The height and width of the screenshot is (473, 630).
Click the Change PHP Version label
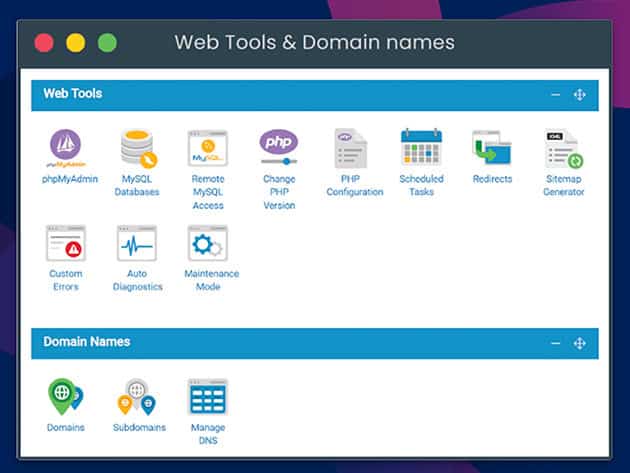(279, 192)
